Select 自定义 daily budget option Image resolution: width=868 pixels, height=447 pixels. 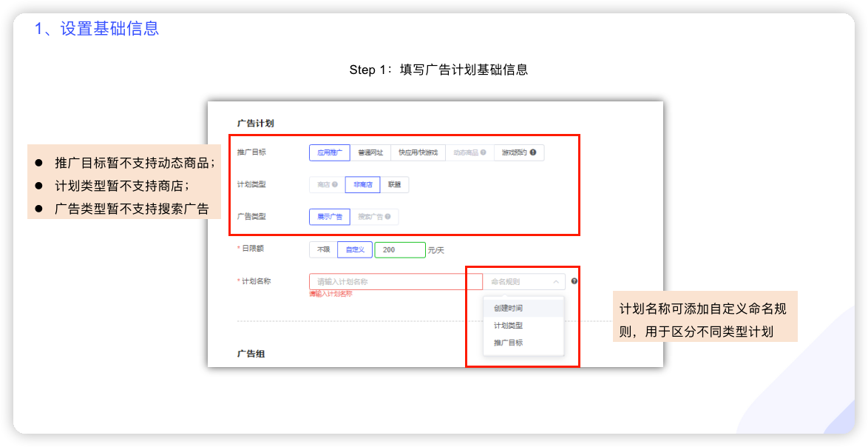tap(355, 250)
